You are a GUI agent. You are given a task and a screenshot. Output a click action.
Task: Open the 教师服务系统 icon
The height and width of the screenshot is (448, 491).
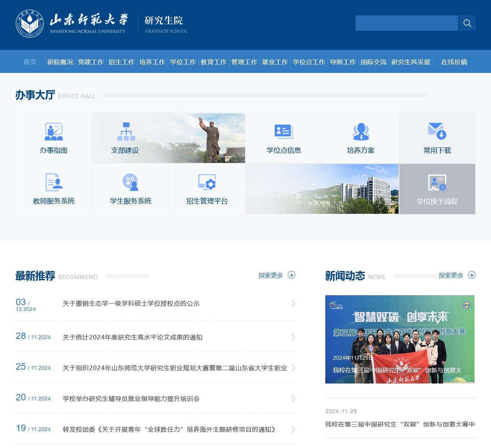pyautogui.click(x=54, y=182)
